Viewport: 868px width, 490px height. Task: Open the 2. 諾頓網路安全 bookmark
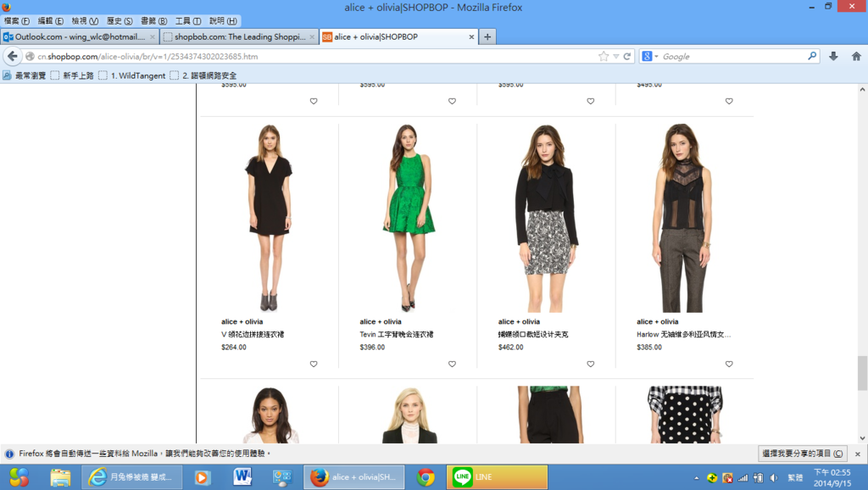(x=203, y=75)
